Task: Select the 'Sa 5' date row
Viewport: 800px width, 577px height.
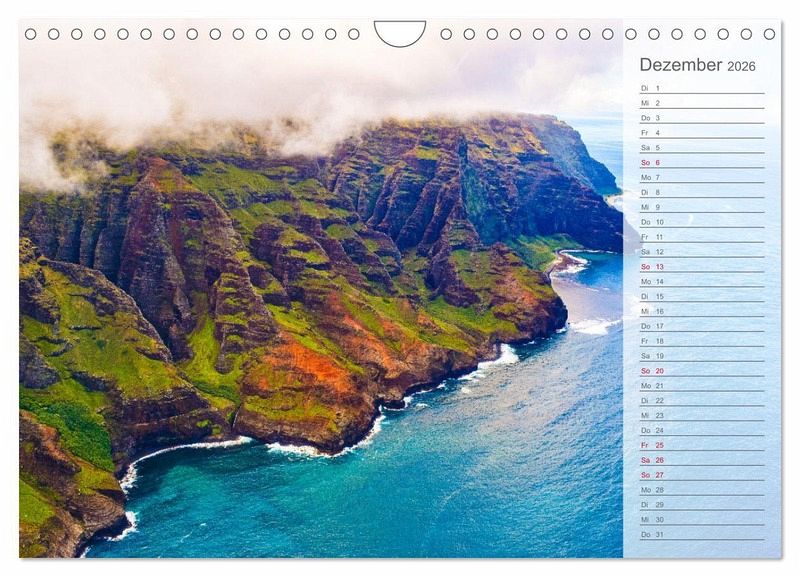Action: 702,147
